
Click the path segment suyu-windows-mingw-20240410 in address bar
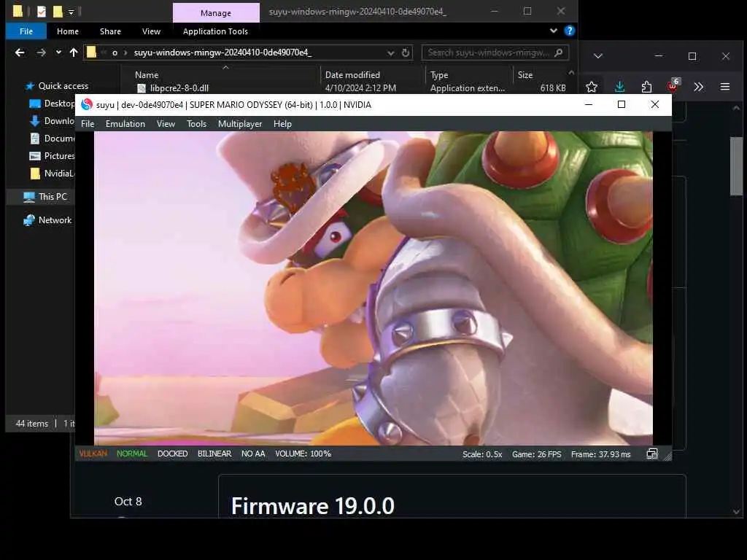pos(222,52)
